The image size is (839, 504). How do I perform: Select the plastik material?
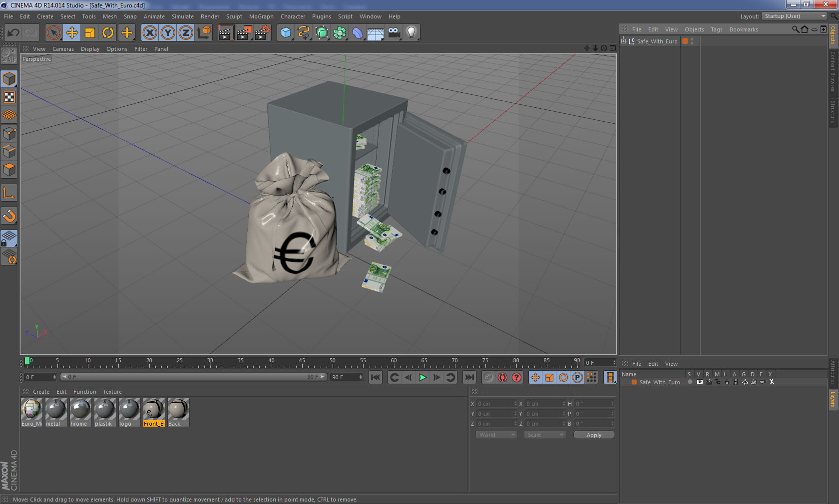coord(105,412)
